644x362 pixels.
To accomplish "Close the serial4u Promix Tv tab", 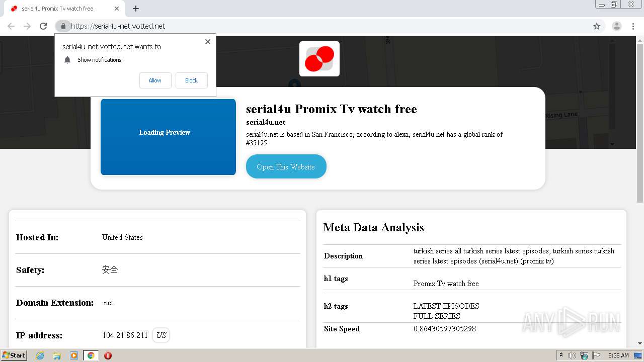I will [x=117, y=9].
